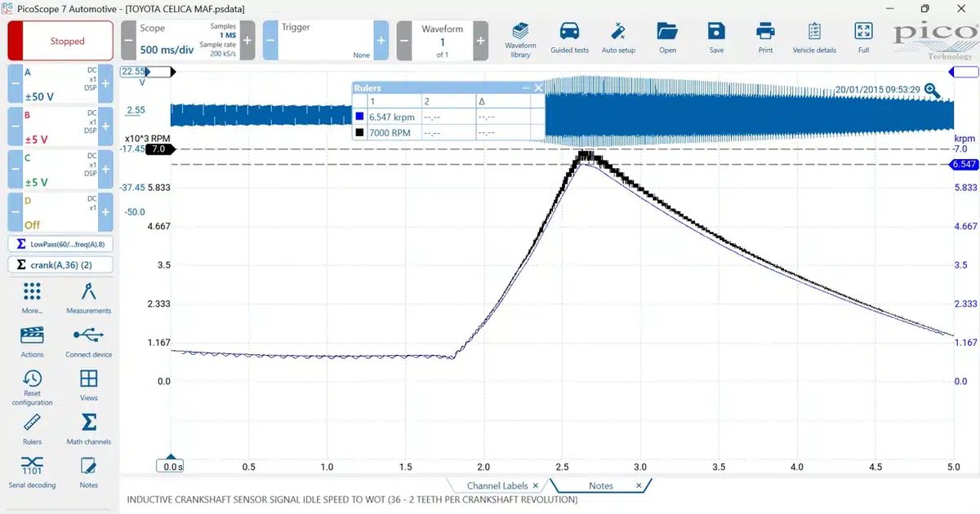Open Vehicle details
Viewport: 980px width, 514px height.
(814, 39)
